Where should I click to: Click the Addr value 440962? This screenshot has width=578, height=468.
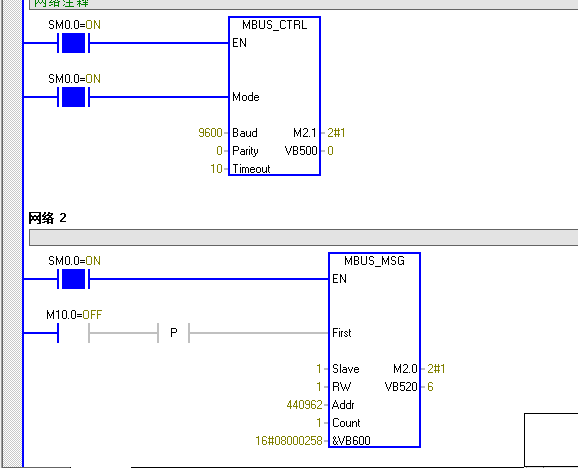[x=304, y=405]
